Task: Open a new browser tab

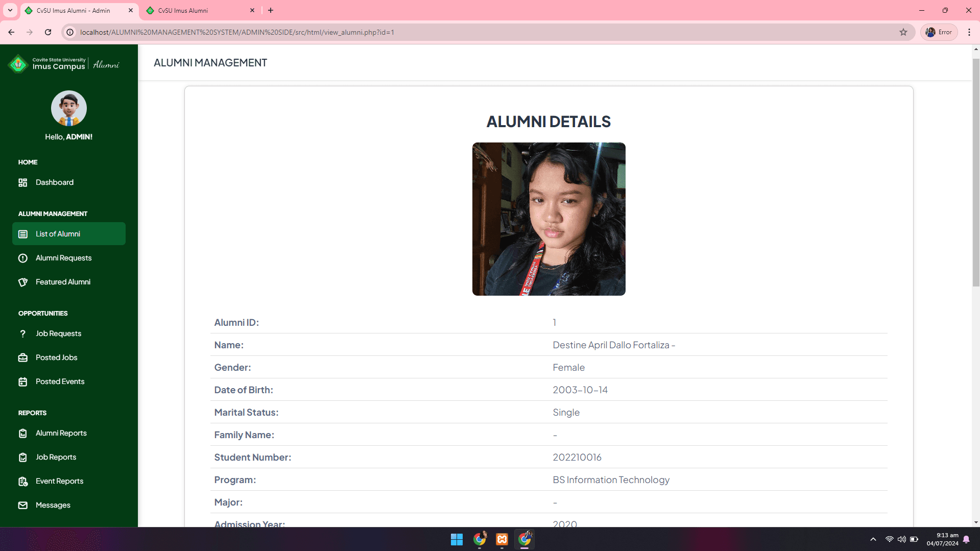Action: (271, 10)
